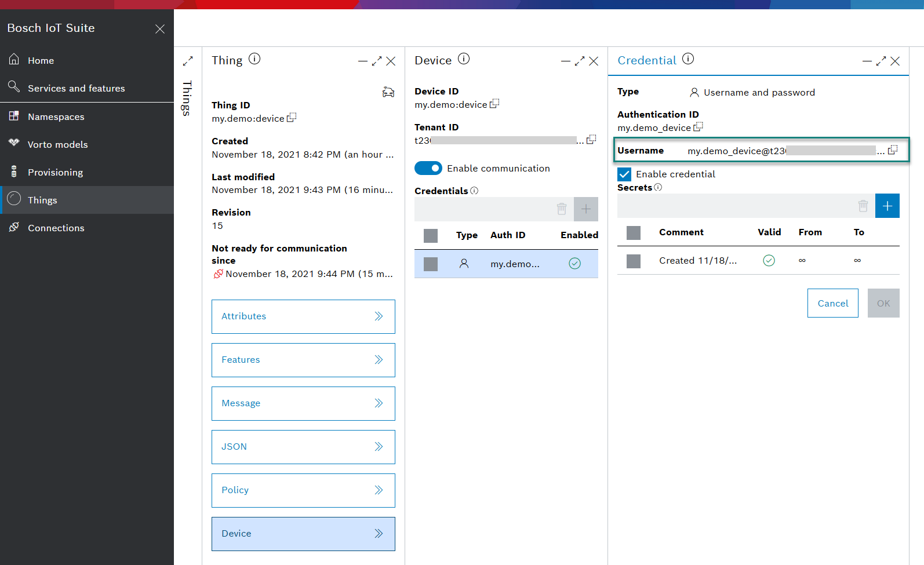Close the Device panel
The image size is (924, 565).
(x=594, y=61)
